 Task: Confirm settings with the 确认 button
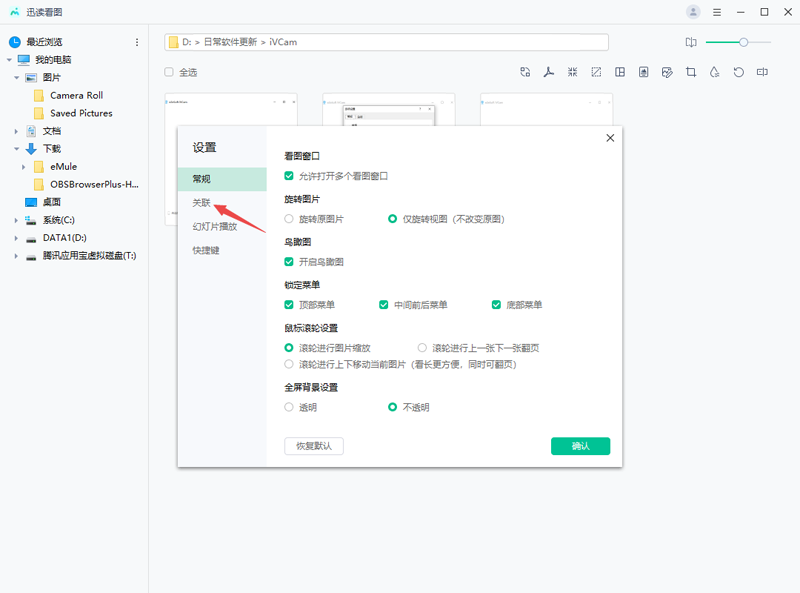pyautogui.click(x=580, y=446)
